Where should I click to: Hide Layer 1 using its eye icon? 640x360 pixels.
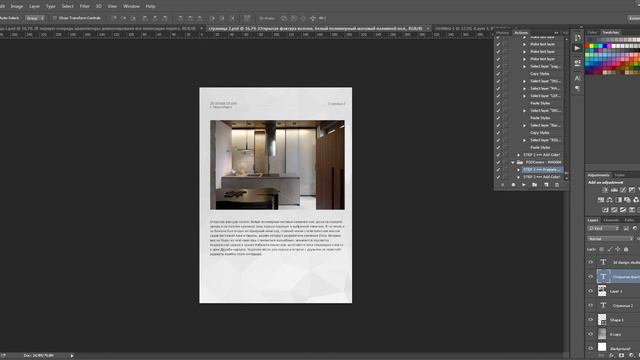[x=591, y=291]
